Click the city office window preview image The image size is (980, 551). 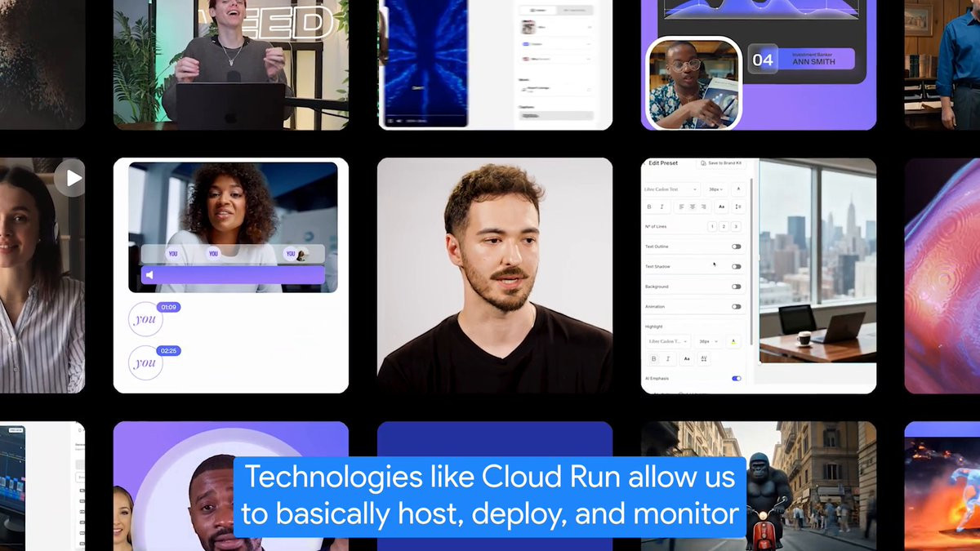click(817, 261)
